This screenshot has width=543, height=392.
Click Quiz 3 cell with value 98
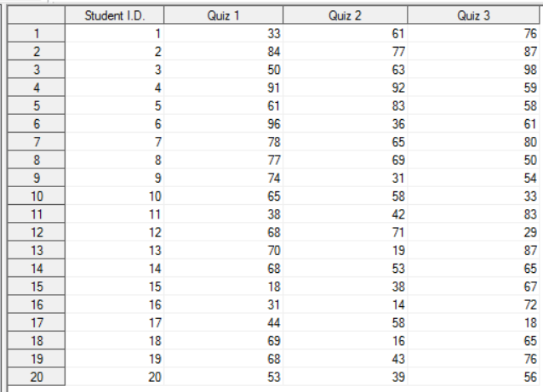tap(473, 70)
